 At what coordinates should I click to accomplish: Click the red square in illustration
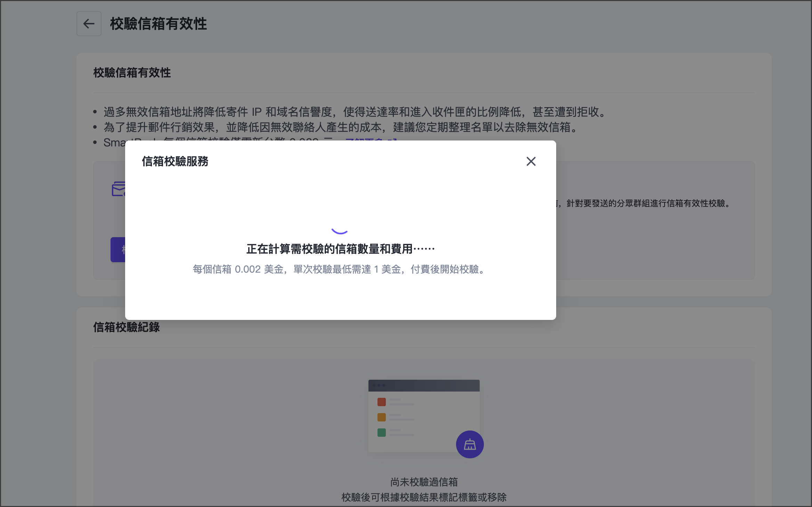[x=382, y=402]
